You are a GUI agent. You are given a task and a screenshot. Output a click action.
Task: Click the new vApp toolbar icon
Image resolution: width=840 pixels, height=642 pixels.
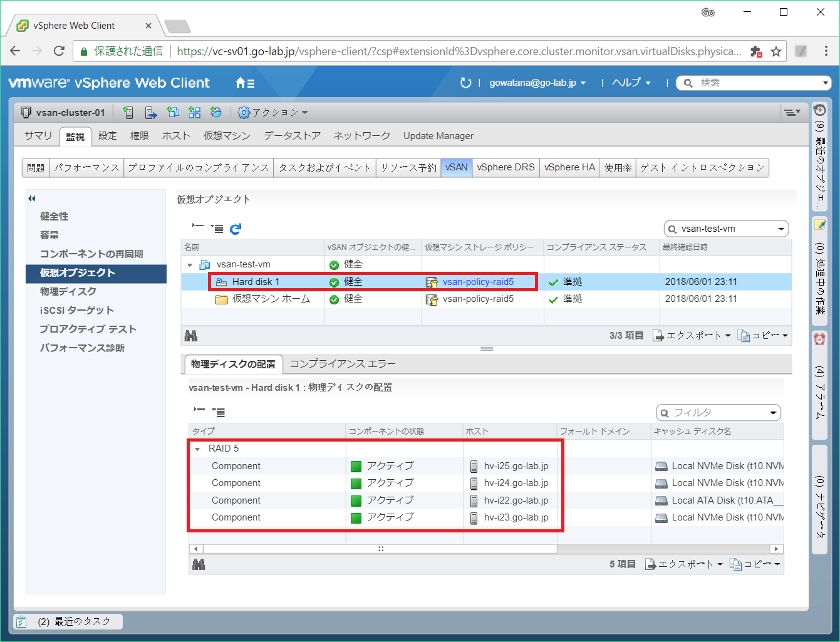click(x=195, y=113)
